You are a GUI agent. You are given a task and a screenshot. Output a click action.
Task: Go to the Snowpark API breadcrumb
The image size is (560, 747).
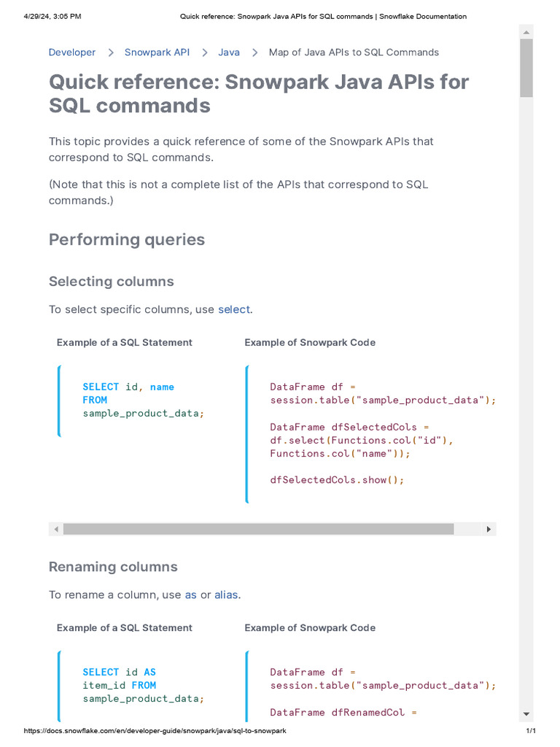click(157, 53)
